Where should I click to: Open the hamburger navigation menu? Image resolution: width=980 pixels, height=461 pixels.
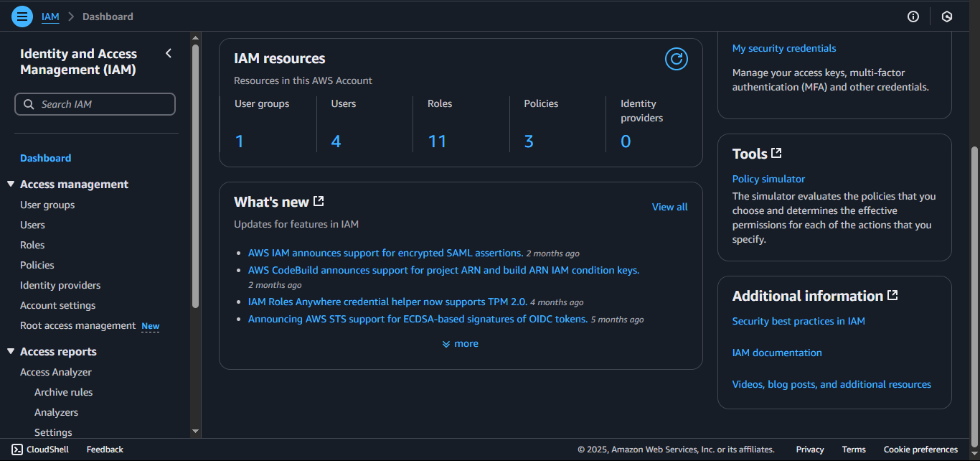[22, 16]
